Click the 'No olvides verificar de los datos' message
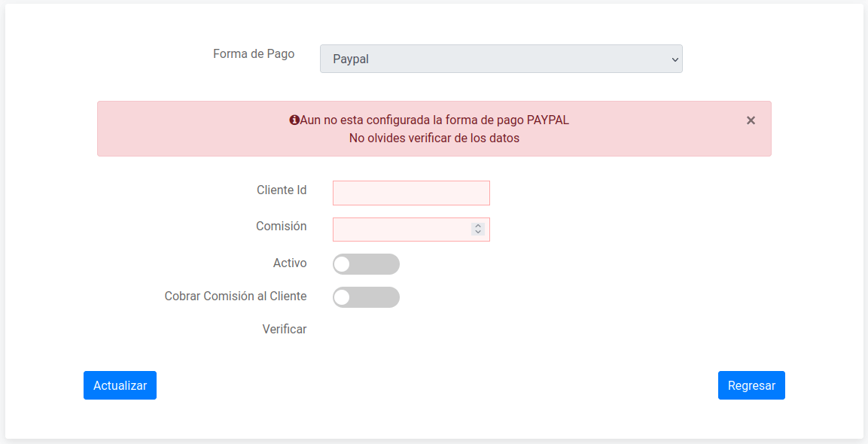The width and height of the screenshot is (868, 444). (x=434, y=138)
